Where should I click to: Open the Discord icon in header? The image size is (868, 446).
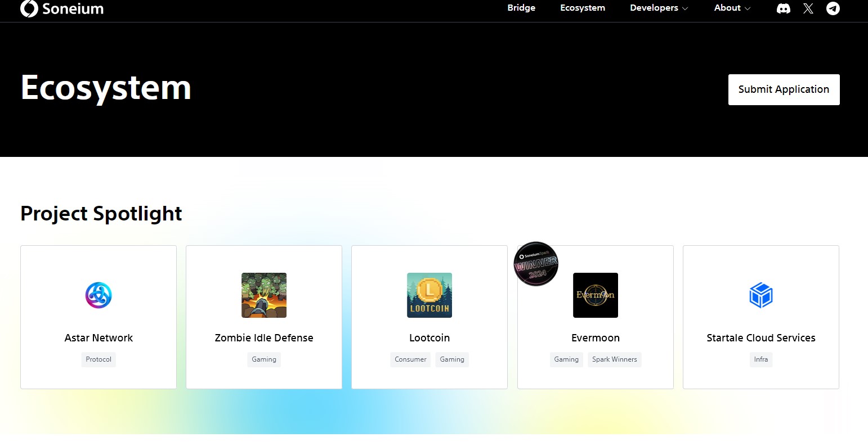783,8
